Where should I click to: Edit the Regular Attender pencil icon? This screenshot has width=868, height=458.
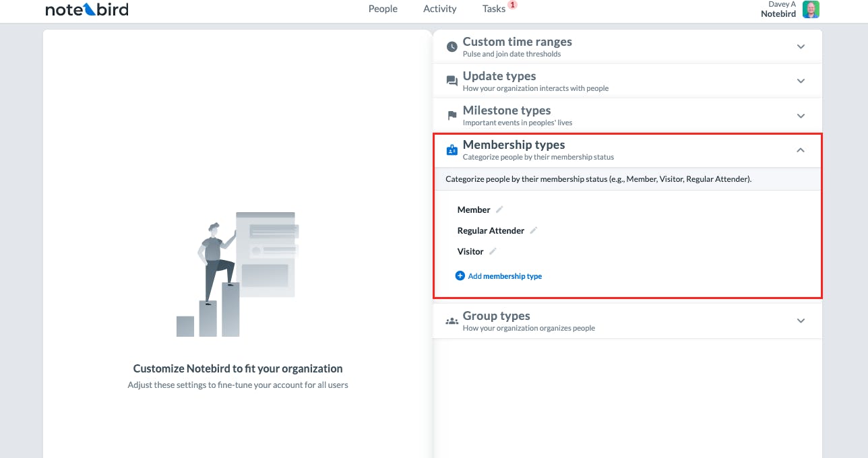coord(533,230)
